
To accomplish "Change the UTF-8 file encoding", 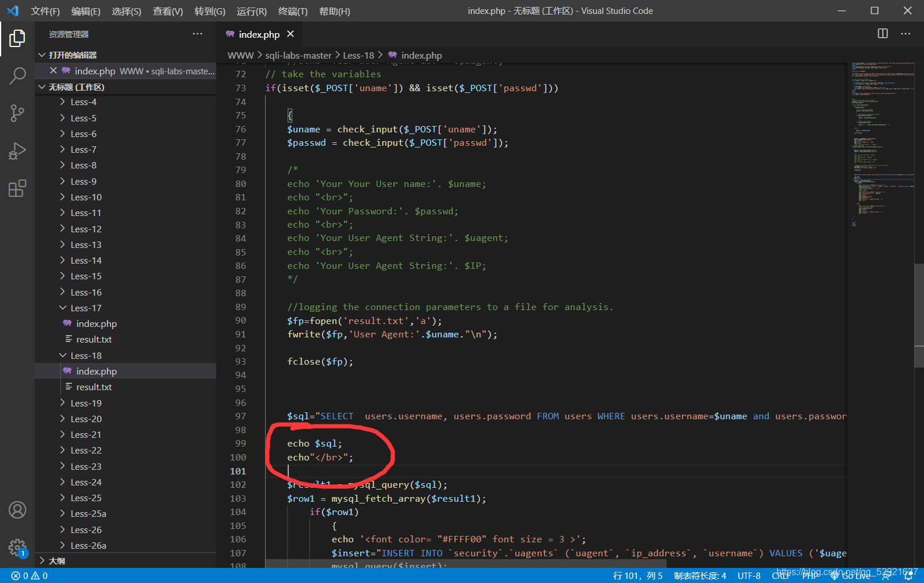I will tap(749, 575).
